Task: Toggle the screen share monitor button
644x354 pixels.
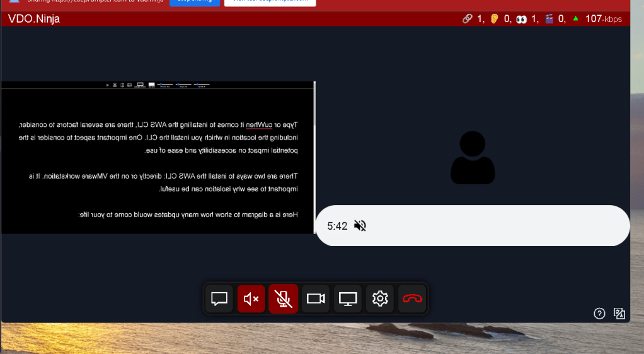Action: [347, 298]
